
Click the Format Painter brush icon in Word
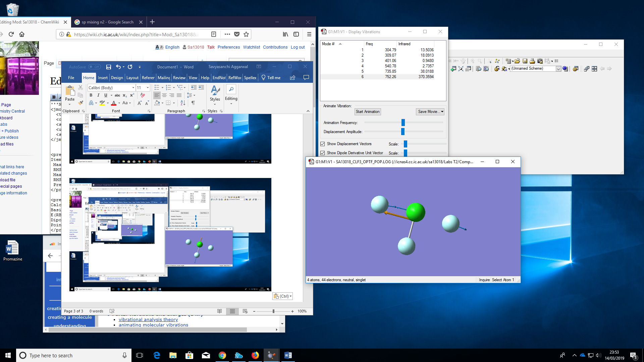(80, 103)
